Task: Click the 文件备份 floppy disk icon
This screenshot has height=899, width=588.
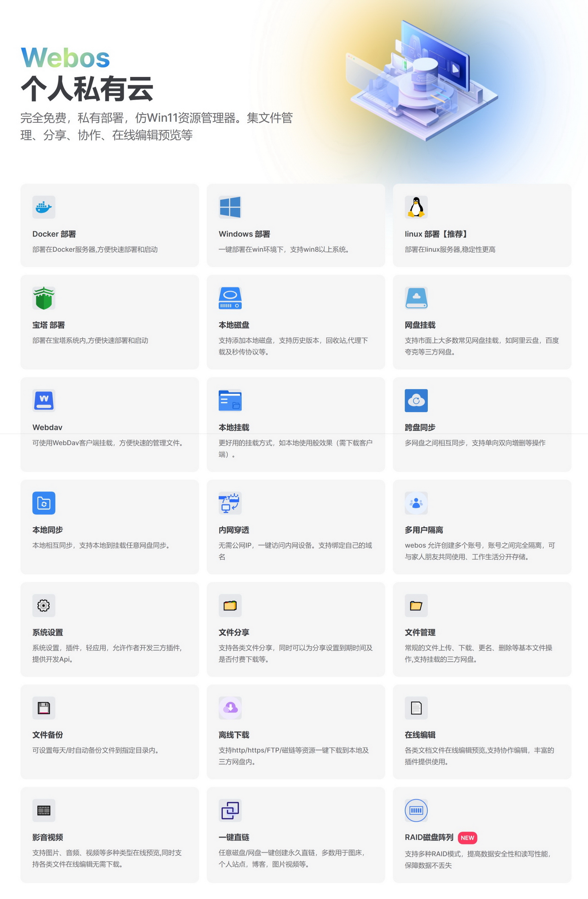Action: [x=44, y=708]
